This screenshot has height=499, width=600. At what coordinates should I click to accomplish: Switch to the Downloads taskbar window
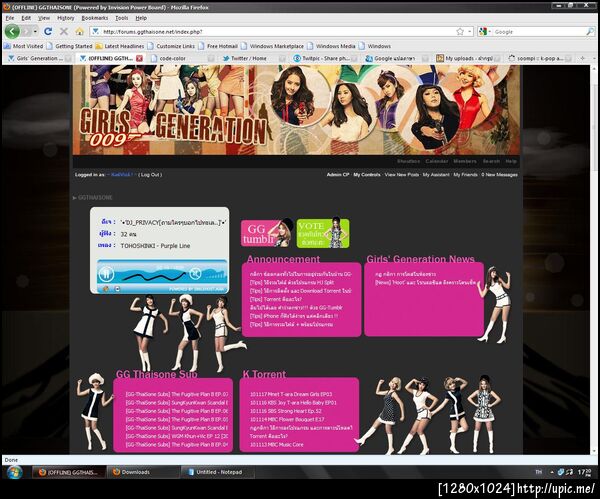(142, 472)
